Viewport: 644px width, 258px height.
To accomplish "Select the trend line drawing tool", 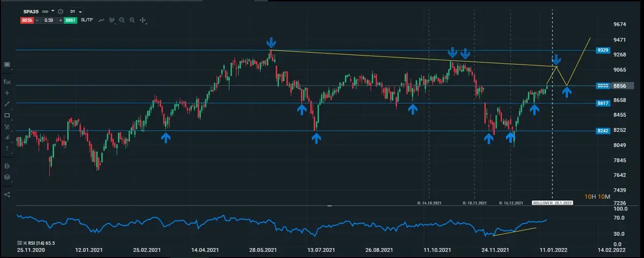I will click(x=8, y=104).
